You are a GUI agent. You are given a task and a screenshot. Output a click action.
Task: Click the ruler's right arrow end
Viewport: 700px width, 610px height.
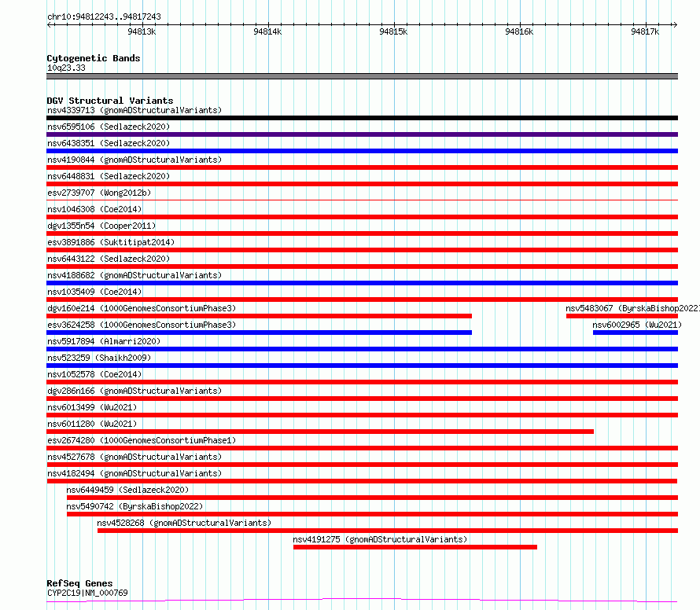coord(675,24)
